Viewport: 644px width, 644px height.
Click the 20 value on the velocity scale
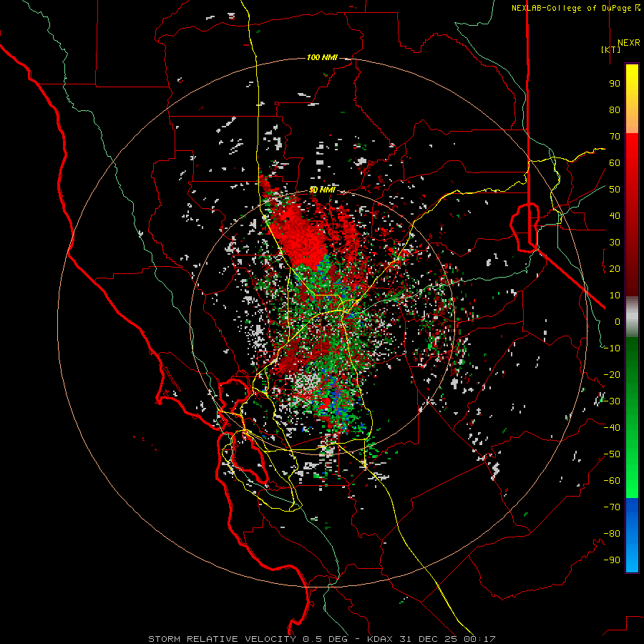[x=615, y=269]
